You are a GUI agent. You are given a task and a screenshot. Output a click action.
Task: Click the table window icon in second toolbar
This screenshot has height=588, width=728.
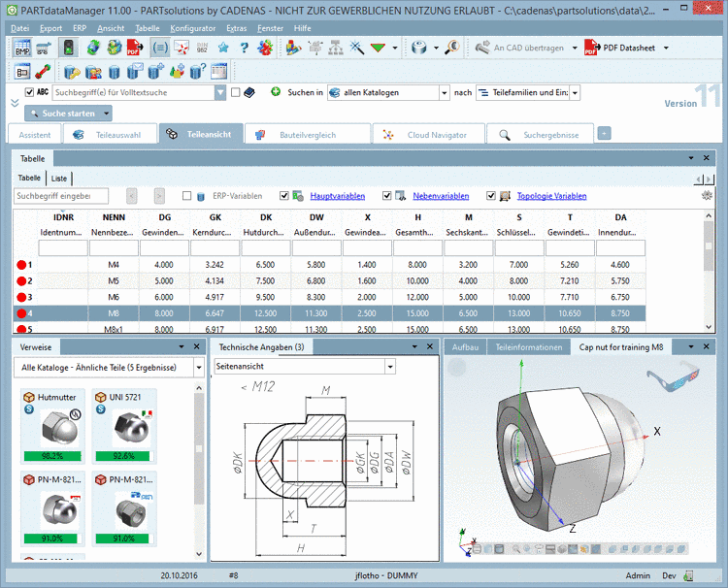pyautogui.click(x=218, y=72)
